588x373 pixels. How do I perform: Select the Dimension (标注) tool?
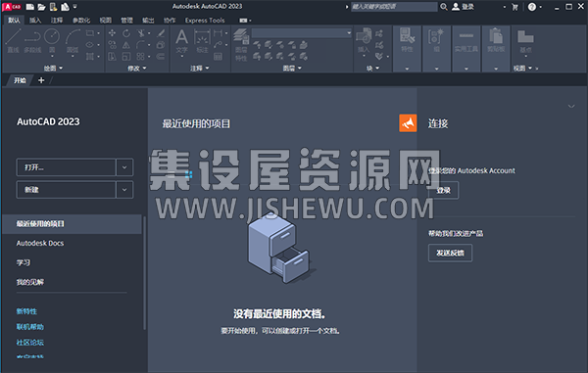[x=202, y=41]
